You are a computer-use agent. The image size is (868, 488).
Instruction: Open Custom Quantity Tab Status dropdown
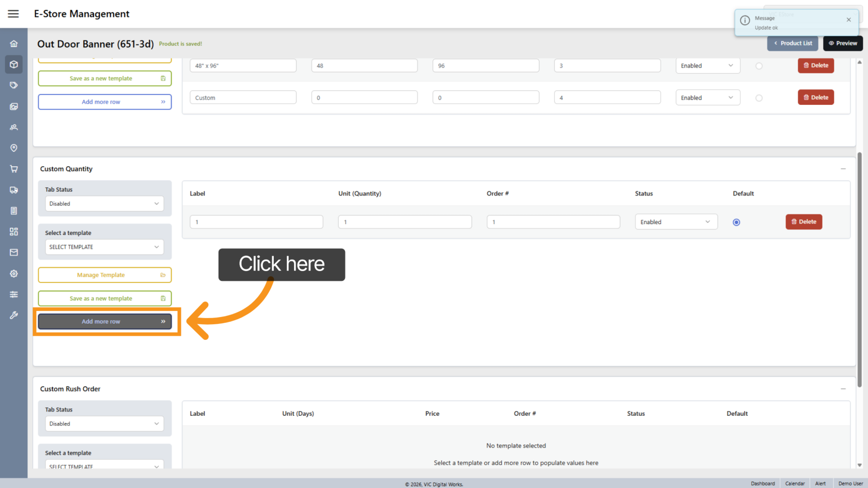(104, 204)
